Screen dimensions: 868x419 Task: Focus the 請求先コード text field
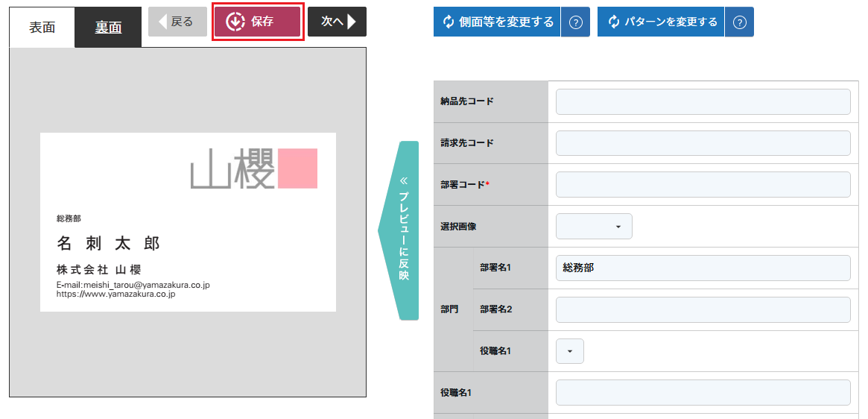coord(703,143)
